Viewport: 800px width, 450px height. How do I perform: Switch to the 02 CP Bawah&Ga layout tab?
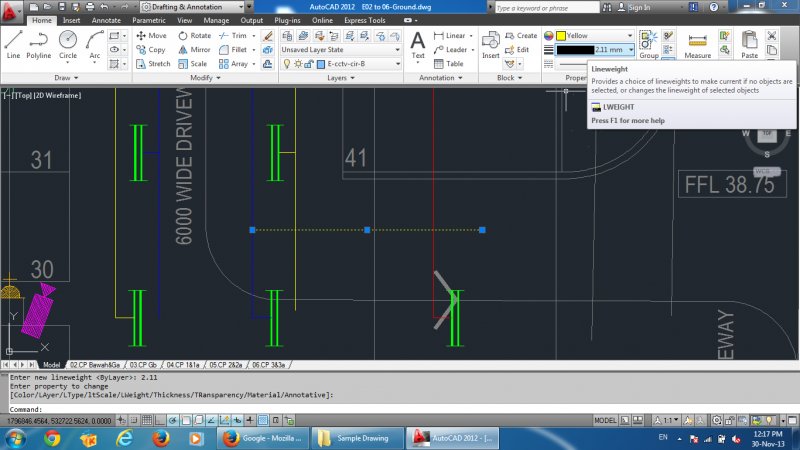95,365
